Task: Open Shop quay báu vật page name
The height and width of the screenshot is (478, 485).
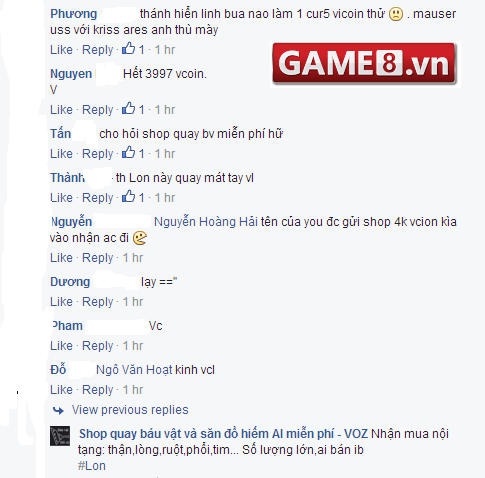Action: pyautogui.click(x=223, y=434)
